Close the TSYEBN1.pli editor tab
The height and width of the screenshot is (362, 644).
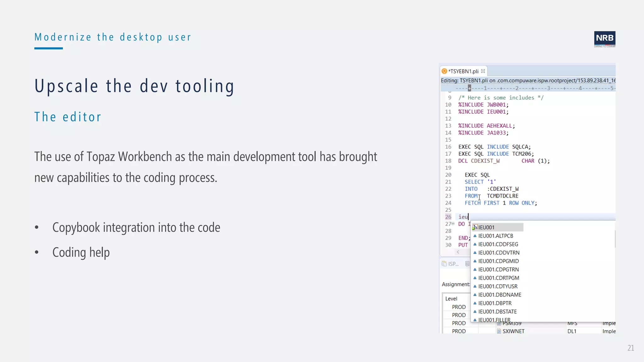point(483,71)
